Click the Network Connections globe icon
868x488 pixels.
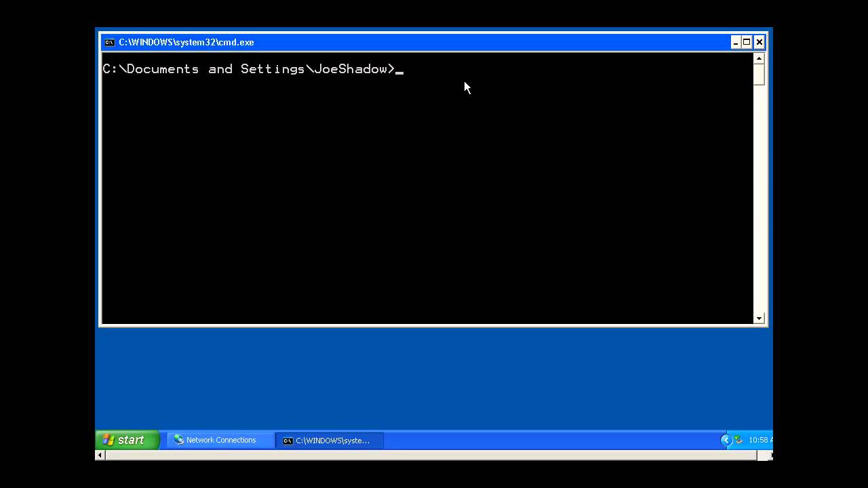[x=179, y=440]
